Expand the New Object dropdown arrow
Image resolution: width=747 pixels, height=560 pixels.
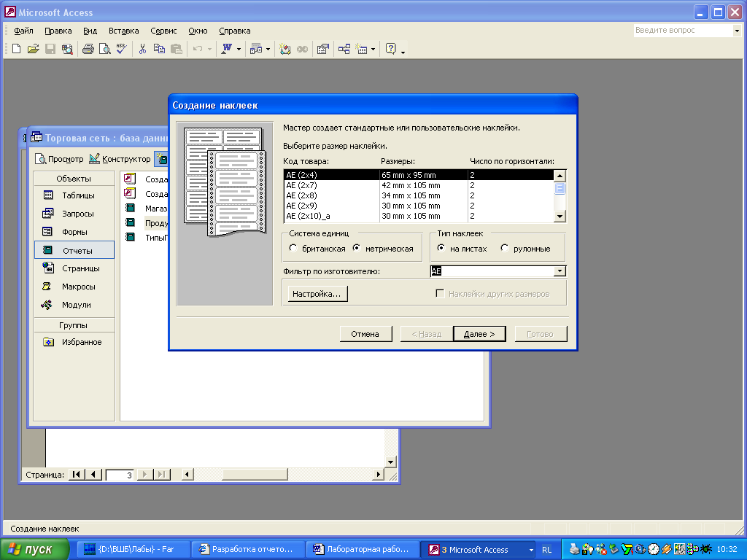(373, 49)
